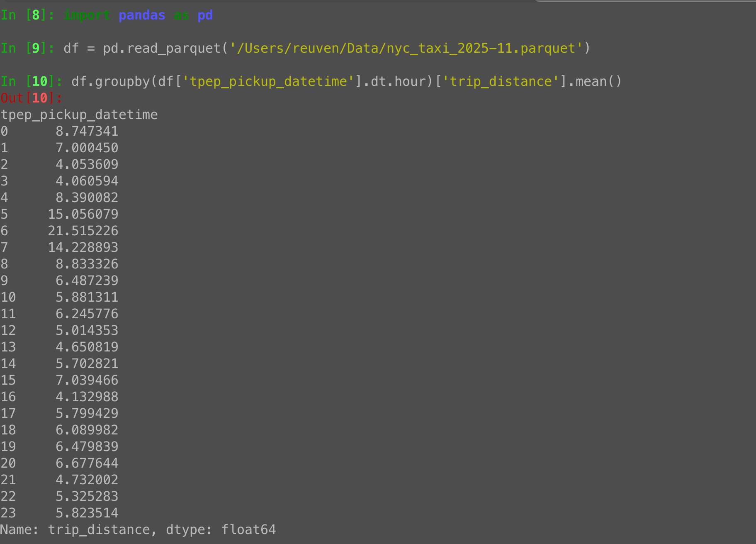The image size is (756, 544).
Task: Click the value 5.881311
Action: click(x=87, y=298)
